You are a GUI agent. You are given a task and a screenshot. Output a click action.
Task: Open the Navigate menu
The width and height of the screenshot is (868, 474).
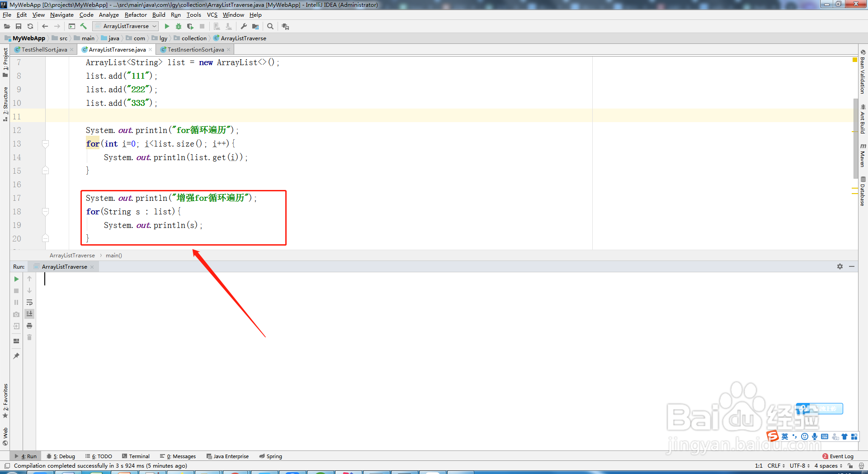[x=62, y=14]
